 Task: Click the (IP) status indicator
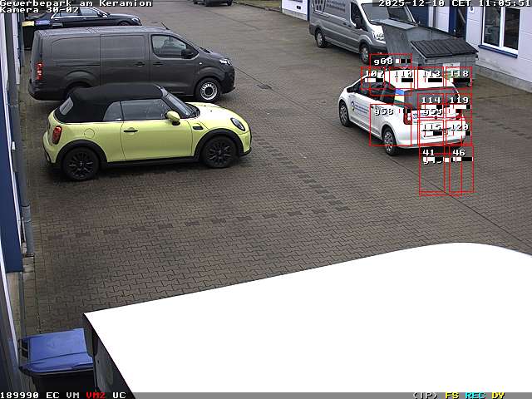click(426, 395)
